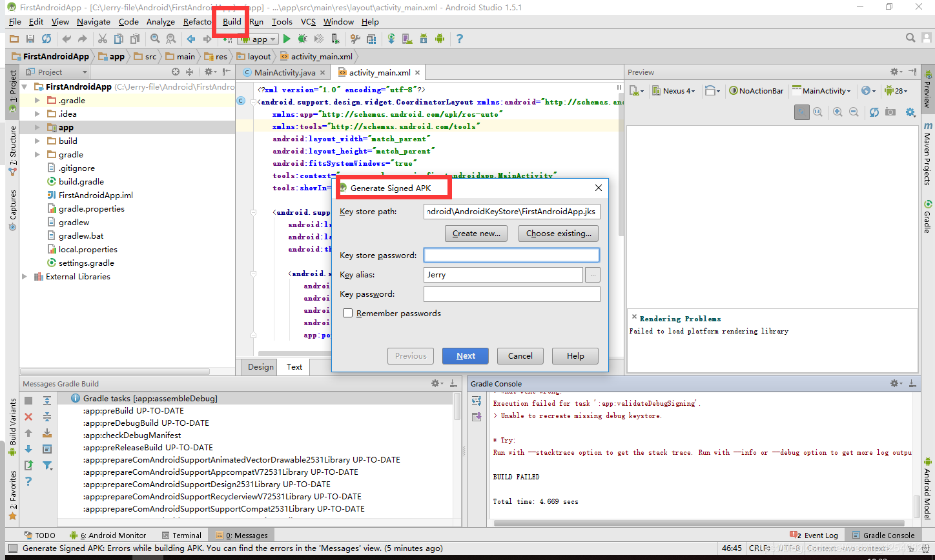935x560 pixels.
Task: Select build.gradle in project tree
Action: tap(81, 182)
